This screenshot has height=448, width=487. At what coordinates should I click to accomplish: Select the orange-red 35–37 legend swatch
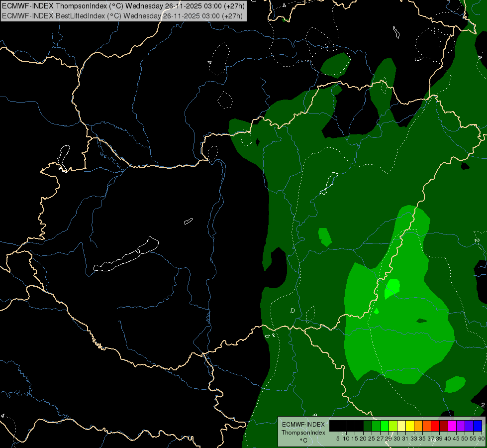(x=427, y=426)
